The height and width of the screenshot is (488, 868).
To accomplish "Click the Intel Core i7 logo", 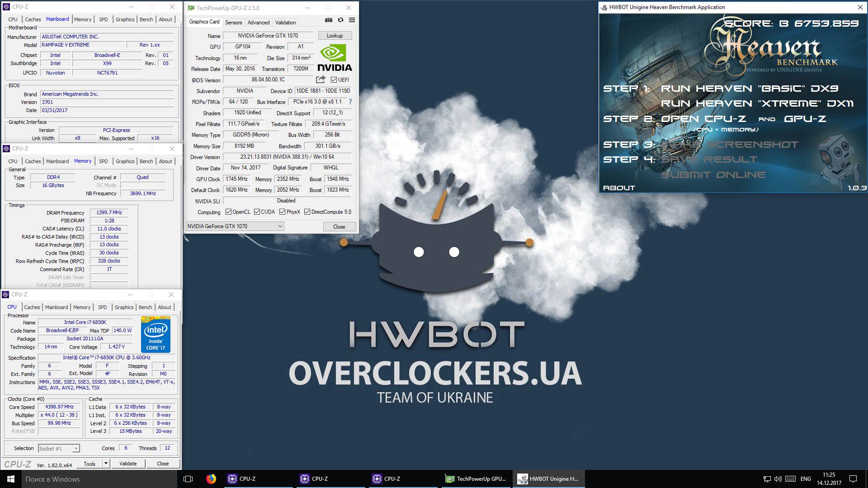I will (x=156, y=335).
